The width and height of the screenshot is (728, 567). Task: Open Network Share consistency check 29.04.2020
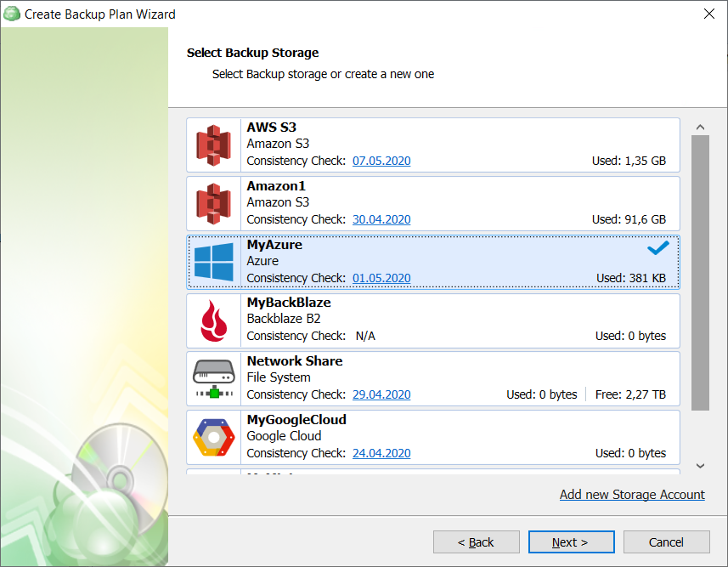(x=381, y=394)
